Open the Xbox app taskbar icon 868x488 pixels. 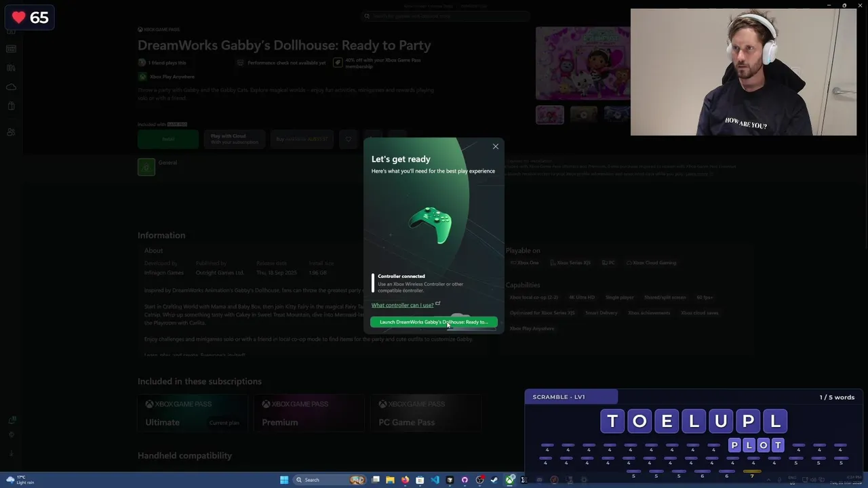(x=509, y=480)
